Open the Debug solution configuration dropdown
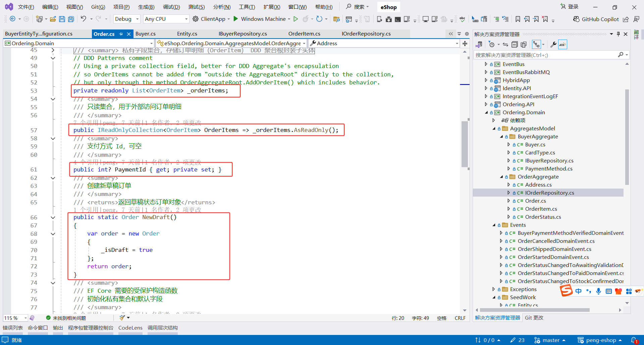 (127, 19)
